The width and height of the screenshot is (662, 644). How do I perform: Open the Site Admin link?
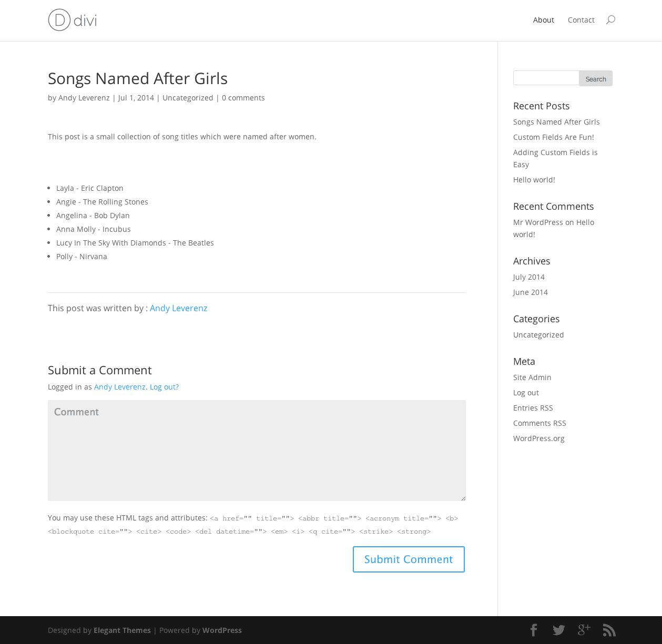(x=532, y=377)
